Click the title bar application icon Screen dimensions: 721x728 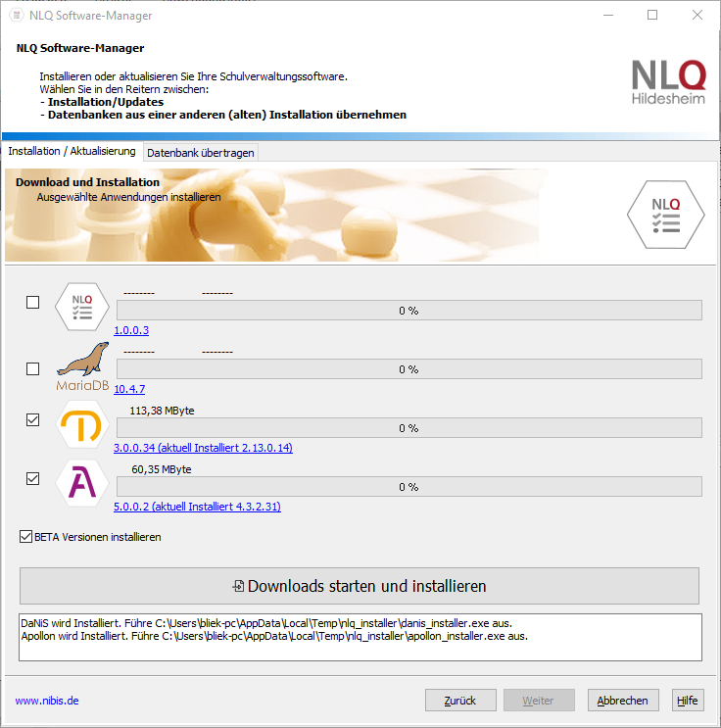pyautogui.click(x=17, y=16)
